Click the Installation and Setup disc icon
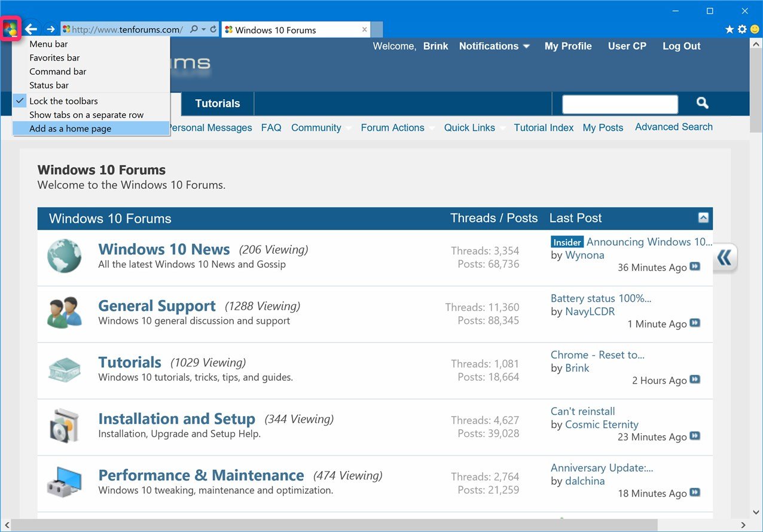Viewport: 763px width, 532px height. (65, 425)
